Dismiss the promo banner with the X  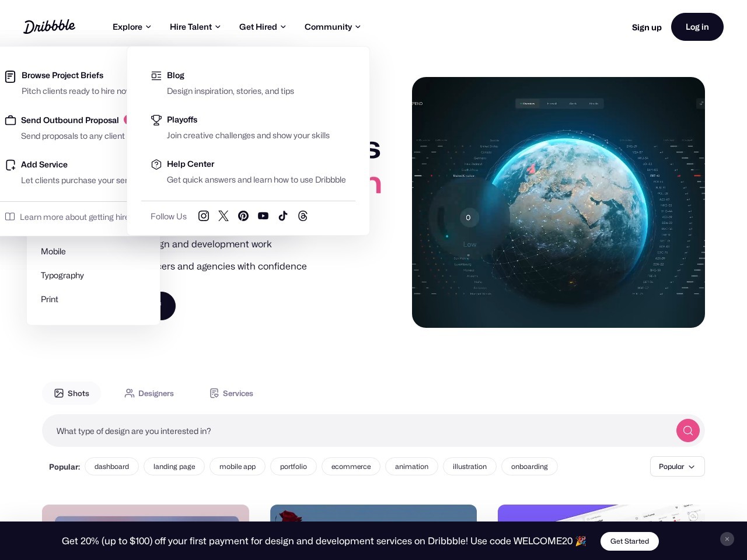[727, 539]
